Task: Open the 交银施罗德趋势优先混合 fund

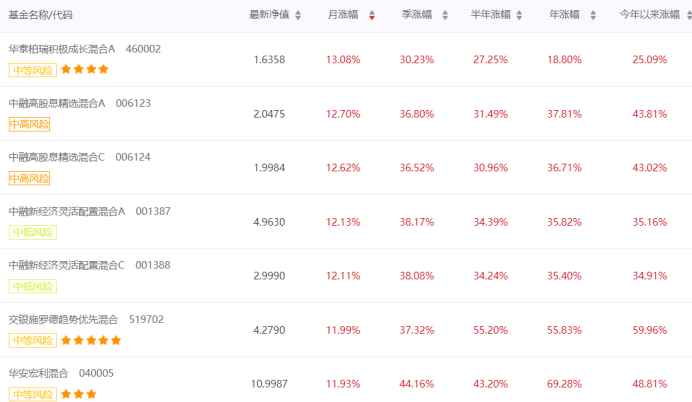Action: pyautogui.click(x=63, y=318)
